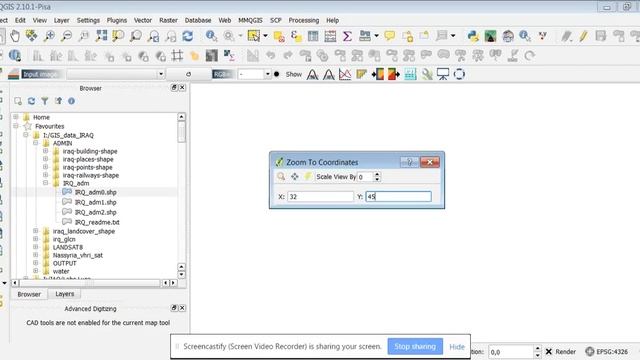
Task: Click the SCP dashed circle icon
Action: [459, 74]
